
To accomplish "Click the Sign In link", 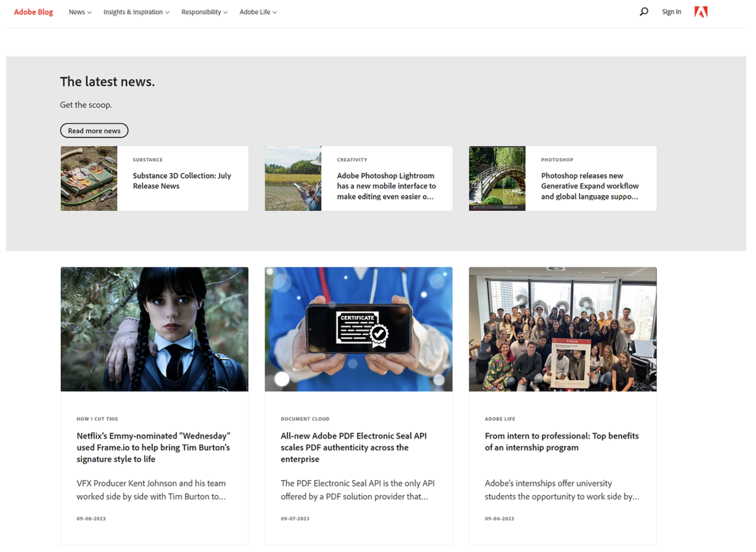I will click(671, 12).
